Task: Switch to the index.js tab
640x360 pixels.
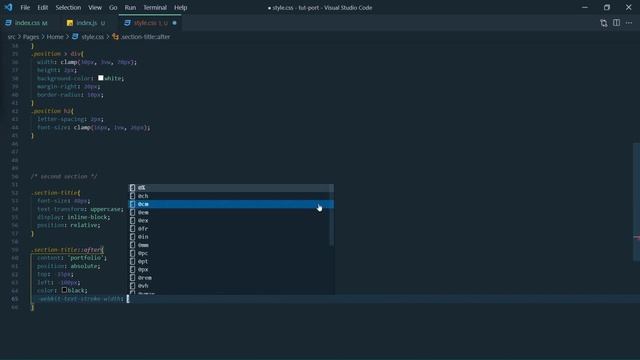Action: coord(87,23)
